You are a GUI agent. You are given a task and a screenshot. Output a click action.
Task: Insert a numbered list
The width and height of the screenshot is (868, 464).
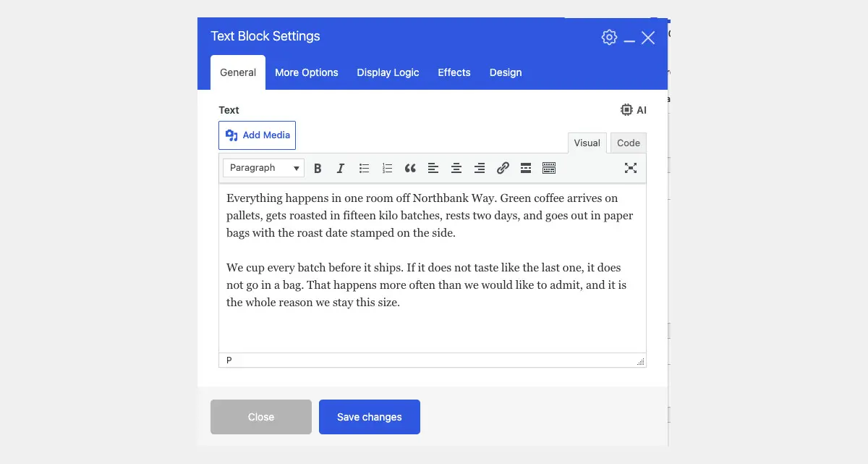pos(387,168)
